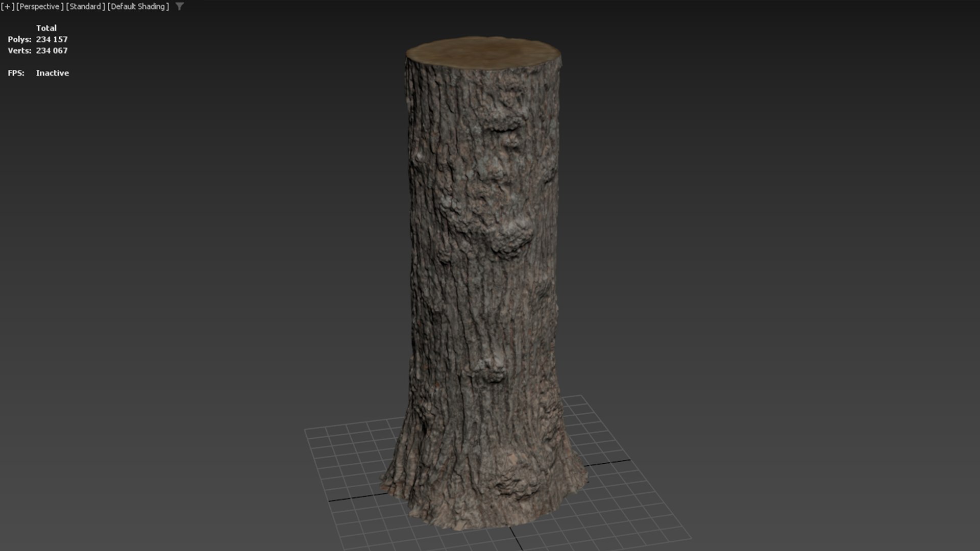Open the [+] viewport general menu
980x551 pixels.
tap(8, 7)
